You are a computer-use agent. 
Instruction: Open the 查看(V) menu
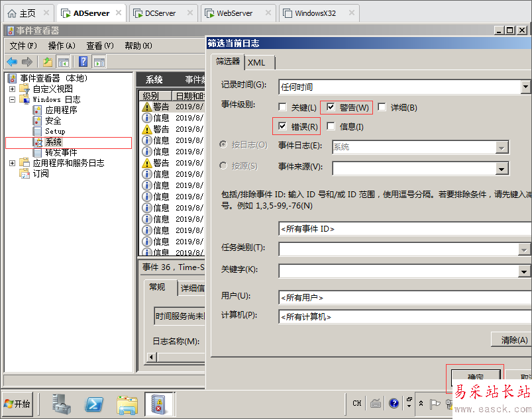(x=100, y=46)
